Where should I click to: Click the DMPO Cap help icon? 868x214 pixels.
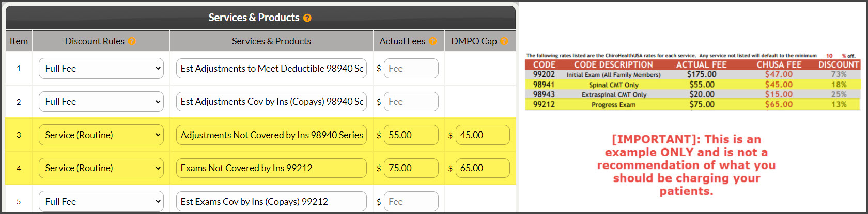pyautogui.click(x=504, y=41)
